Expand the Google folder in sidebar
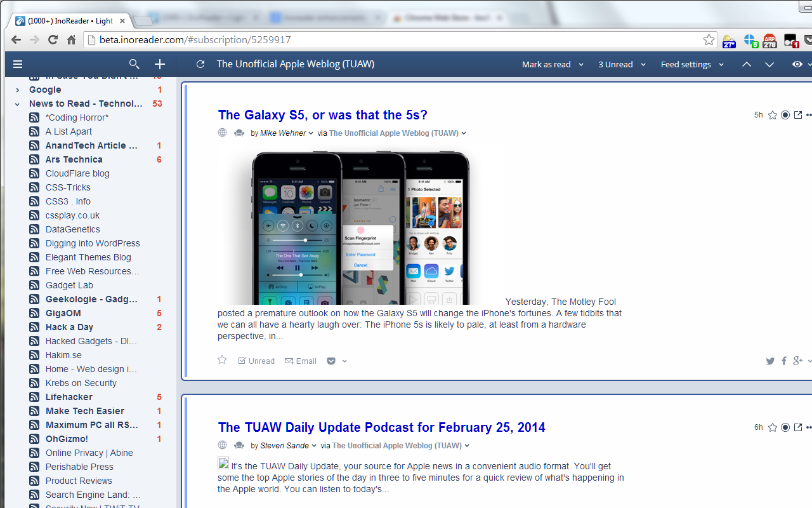This screenshot has width=812, height=508. (18, 90)
